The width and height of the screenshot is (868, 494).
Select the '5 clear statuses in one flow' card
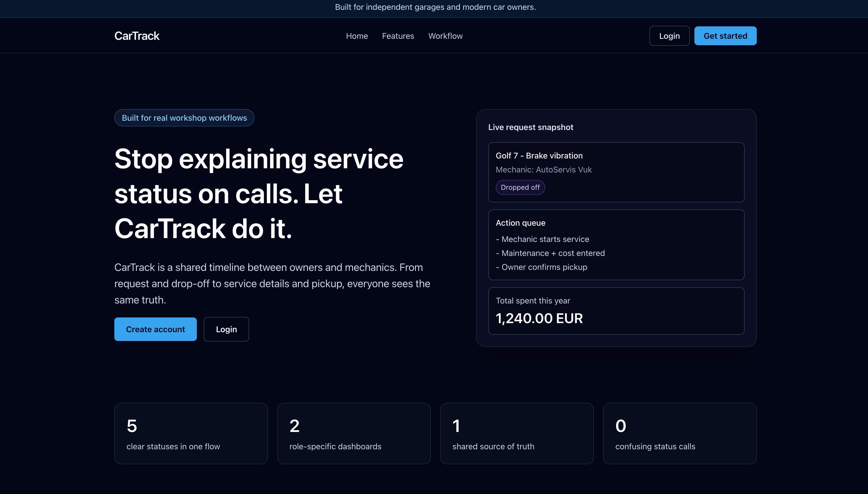191,433
